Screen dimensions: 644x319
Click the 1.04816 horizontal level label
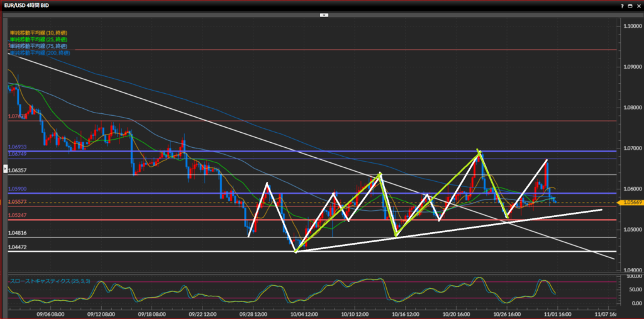click(x=17, y=233)
